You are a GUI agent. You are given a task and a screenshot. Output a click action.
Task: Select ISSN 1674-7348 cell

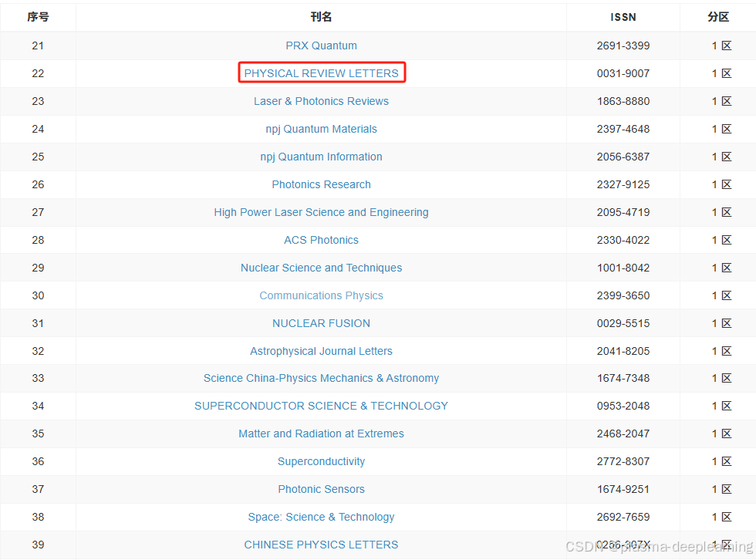pos(623,378)
